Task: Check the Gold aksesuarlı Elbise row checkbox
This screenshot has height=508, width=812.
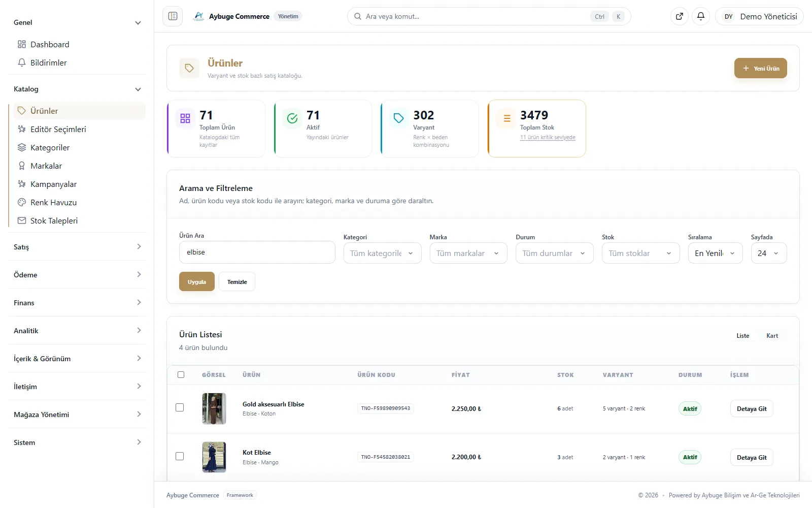Action: coord(180,407)
